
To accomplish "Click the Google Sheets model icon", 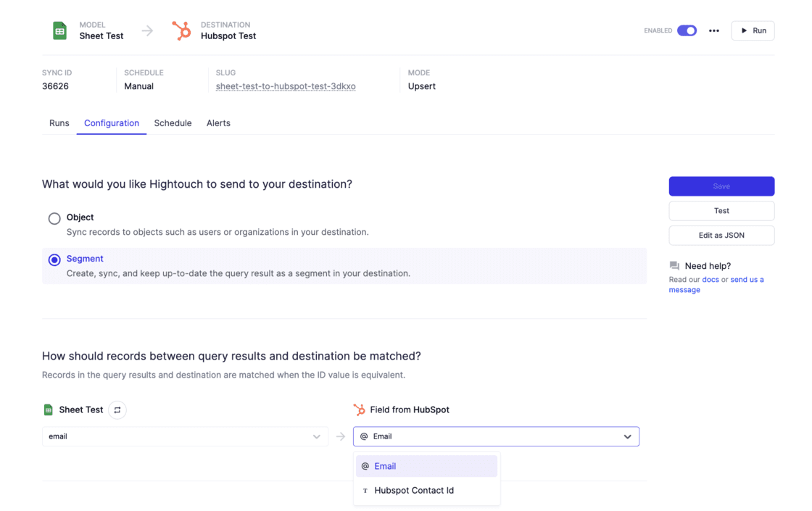I will tap(60, 30).
